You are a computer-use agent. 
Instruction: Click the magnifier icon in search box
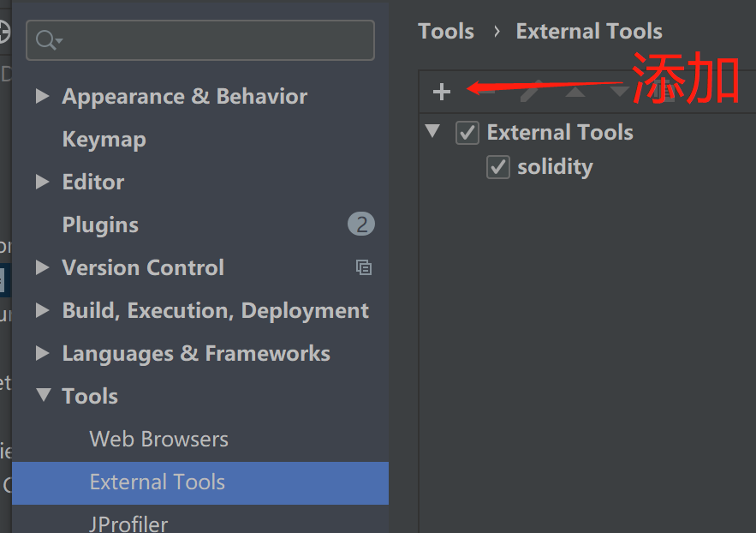48,40
